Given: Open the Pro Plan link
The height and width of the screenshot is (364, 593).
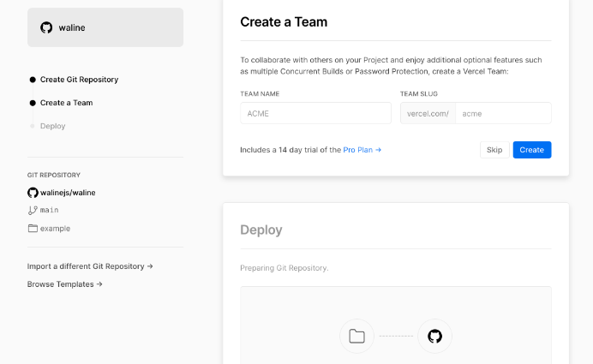Looking at the screenshot, I should point(362,150).
